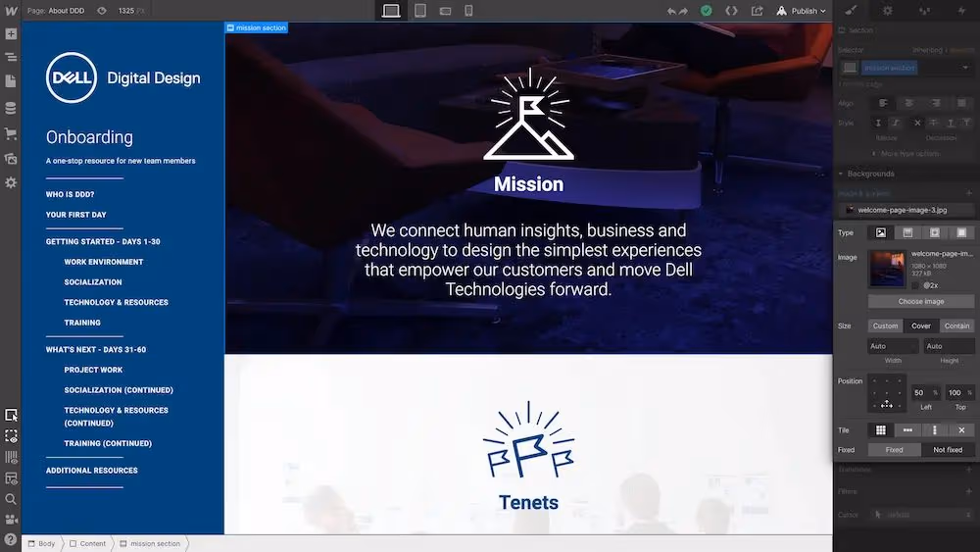Image resolution: width=980 pixels, height=552 pixels.
Task: Set background size to Custom
Action: tap(885, 326)
